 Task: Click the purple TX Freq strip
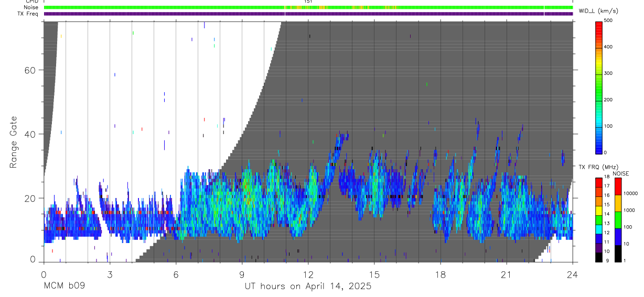point(308,14)
